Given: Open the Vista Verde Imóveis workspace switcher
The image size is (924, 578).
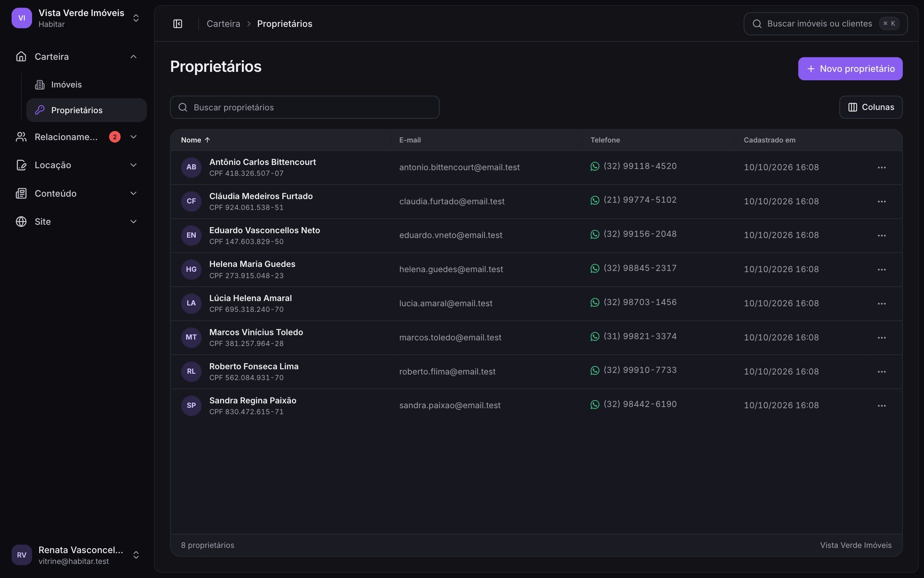Looking at the screenshot, I should point(76,18).
